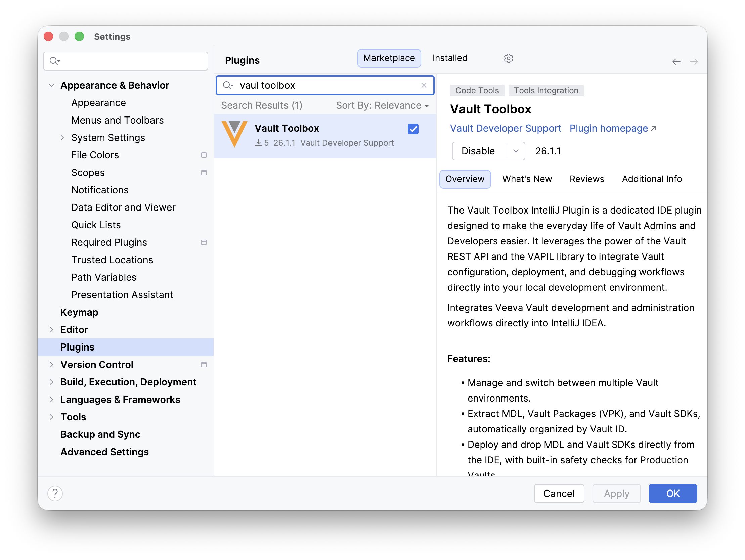745x560 pixels.
Task: Open Backup and Sync settings
Action: point(100,435)
